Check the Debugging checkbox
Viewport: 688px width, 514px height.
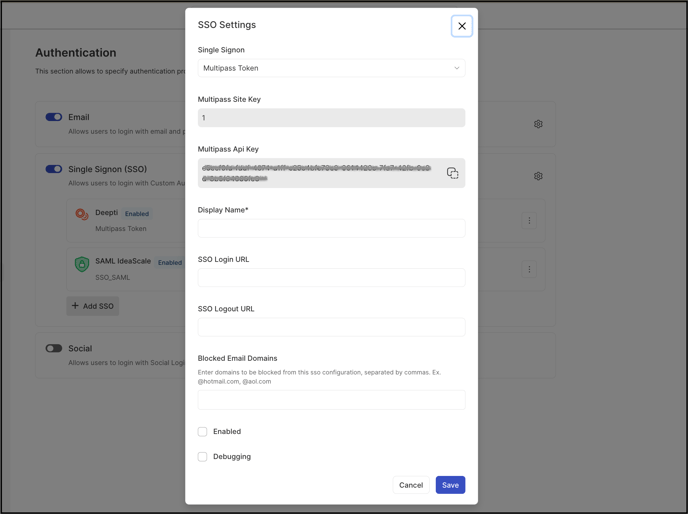pyautogui.click(x=202, y=456)
